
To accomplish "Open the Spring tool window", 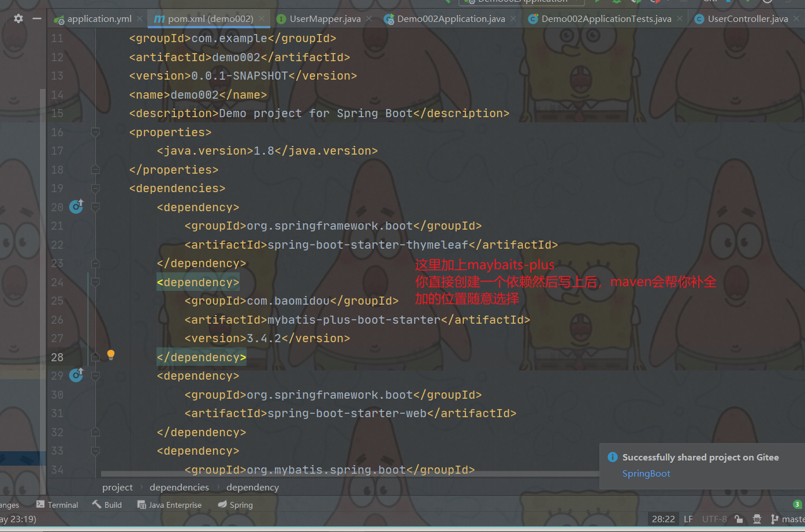I will coord(235,505).
